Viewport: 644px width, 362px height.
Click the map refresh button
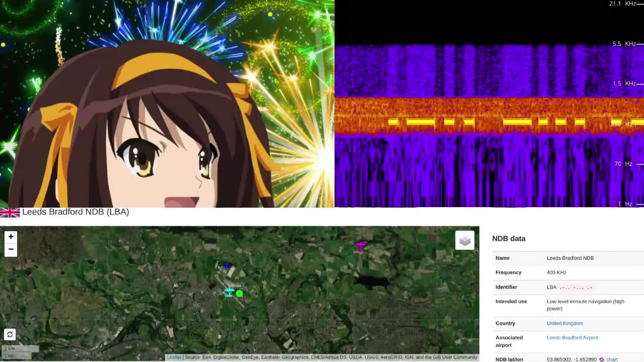(x=10, y=334)
